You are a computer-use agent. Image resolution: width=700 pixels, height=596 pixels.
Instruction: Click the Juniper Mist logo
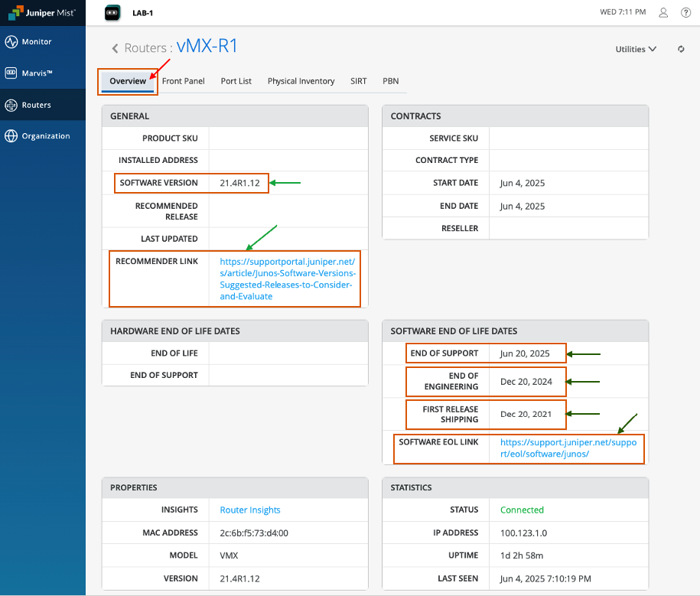(x=42, y=12)
